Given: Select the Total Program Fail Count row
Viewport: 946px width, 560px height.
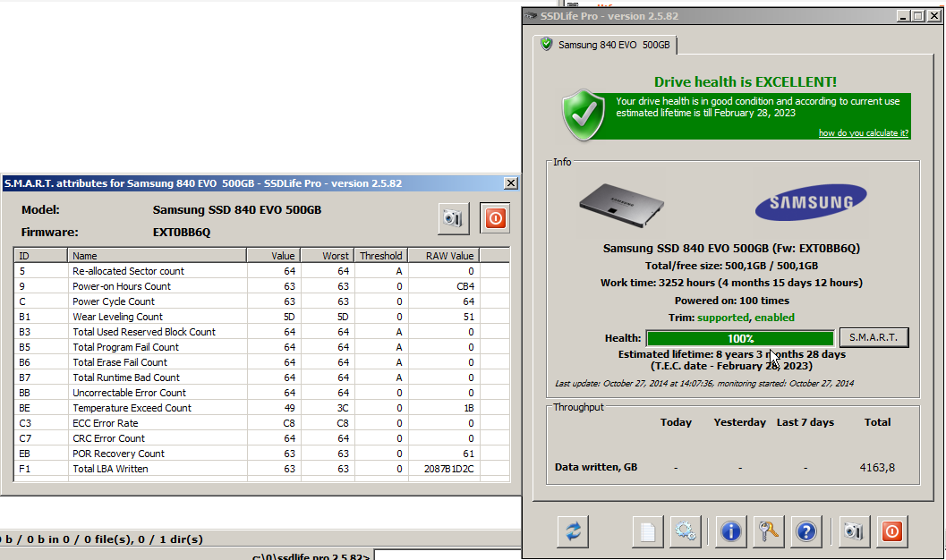Looking at the screenshot, I should 262,347.
